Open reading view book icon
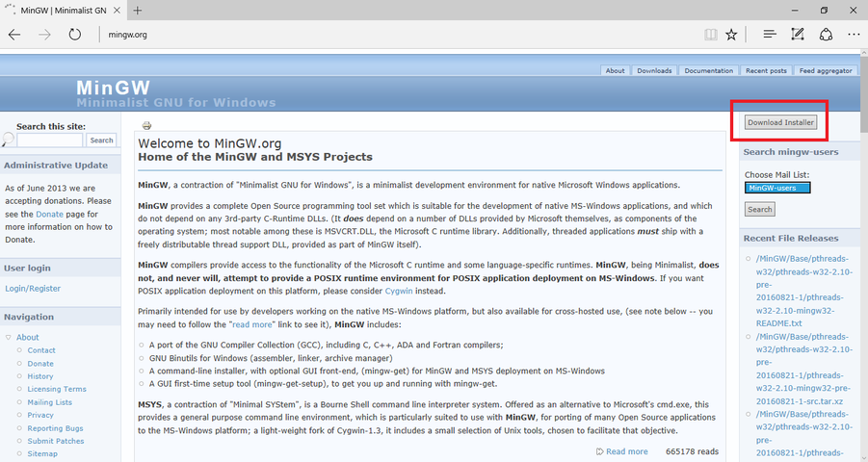The width and height of the screenshot is (868, 462). coord(711,35)
